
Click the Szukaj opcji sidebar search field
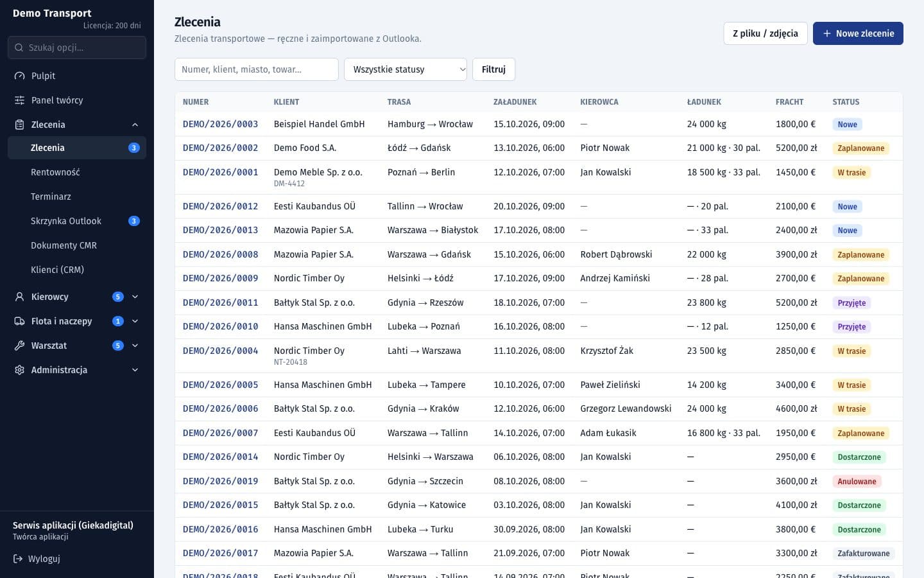77,48
